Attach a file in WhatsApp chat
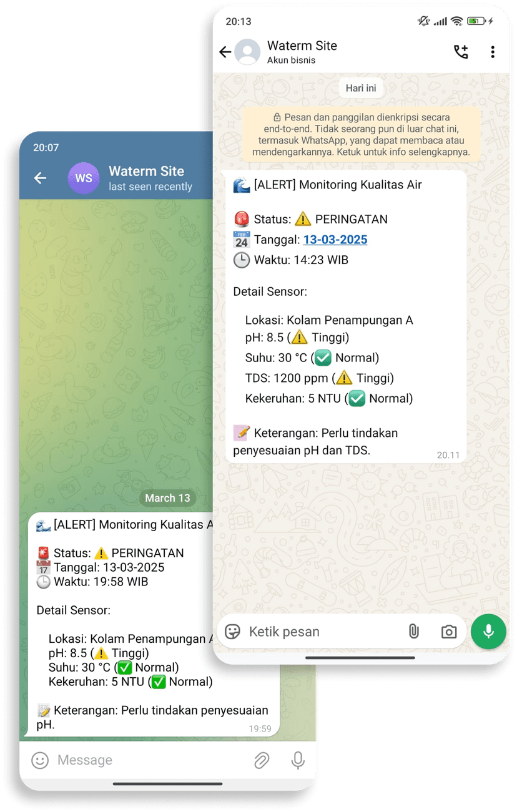 [413, 632]
